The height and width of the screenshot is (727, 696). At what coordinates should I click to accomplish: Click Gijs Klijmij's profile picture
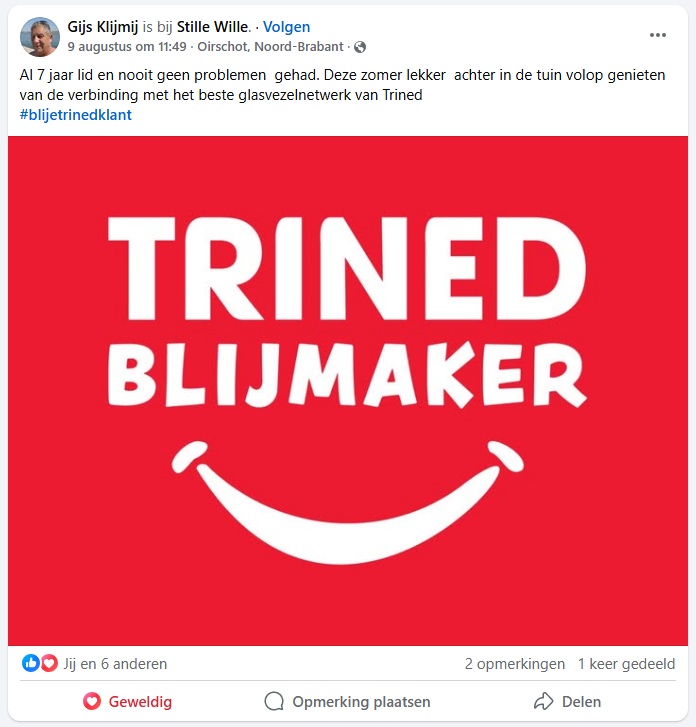(x=40, y=37)
